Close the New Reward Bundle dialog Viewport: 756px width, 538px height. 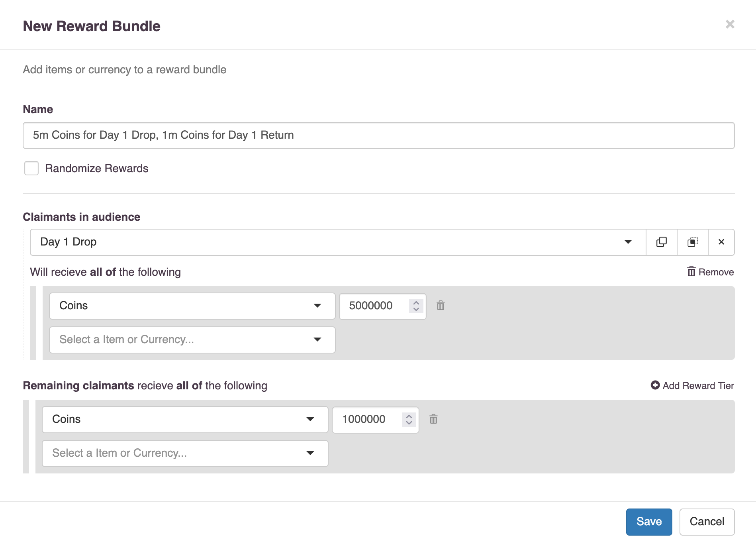coord(730,24)
